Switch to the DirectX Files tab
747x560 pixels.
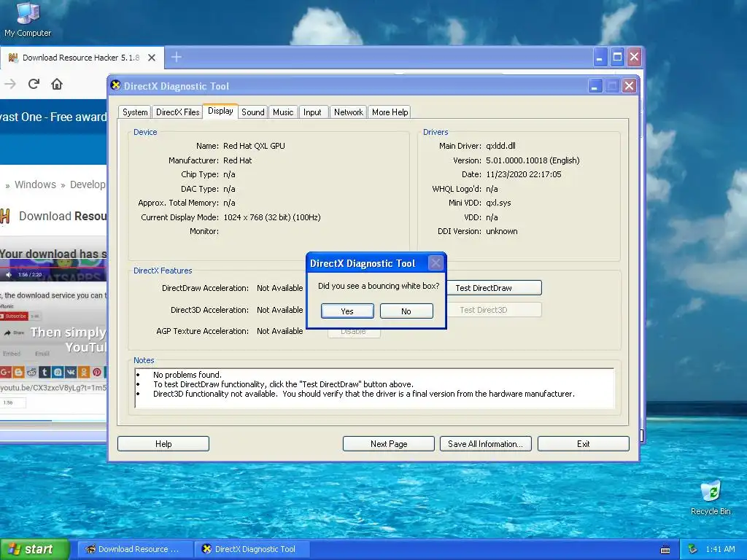tap(178, 112)
